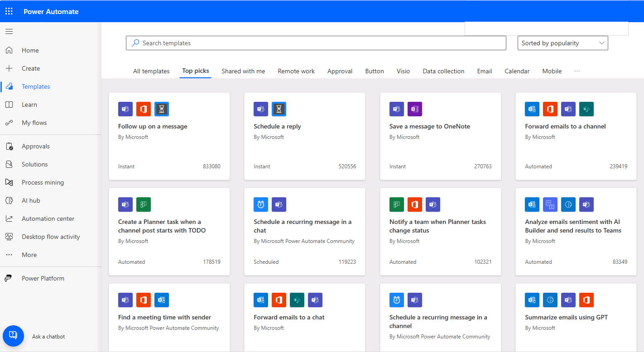The height and width of the screenshot is (352, 644).
Task: Click hourglass icon on Schedule a reply card
Action: 279,109
